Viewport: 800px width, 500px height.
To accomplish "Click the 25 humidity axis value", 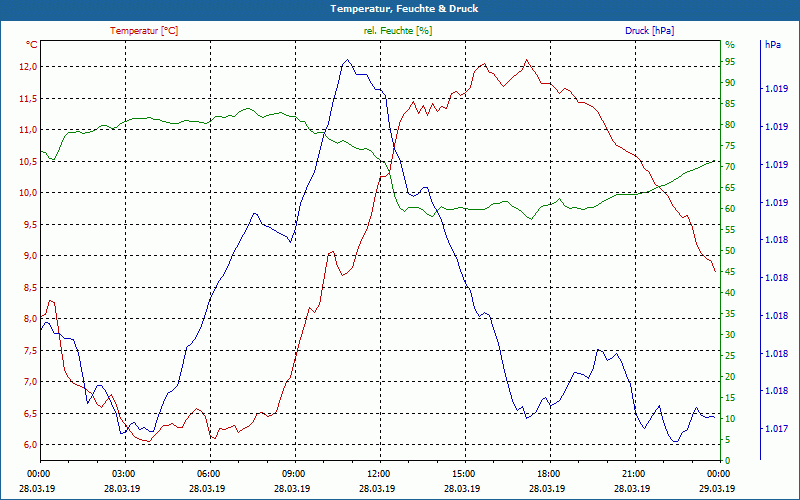I will (x=730, y=356).
